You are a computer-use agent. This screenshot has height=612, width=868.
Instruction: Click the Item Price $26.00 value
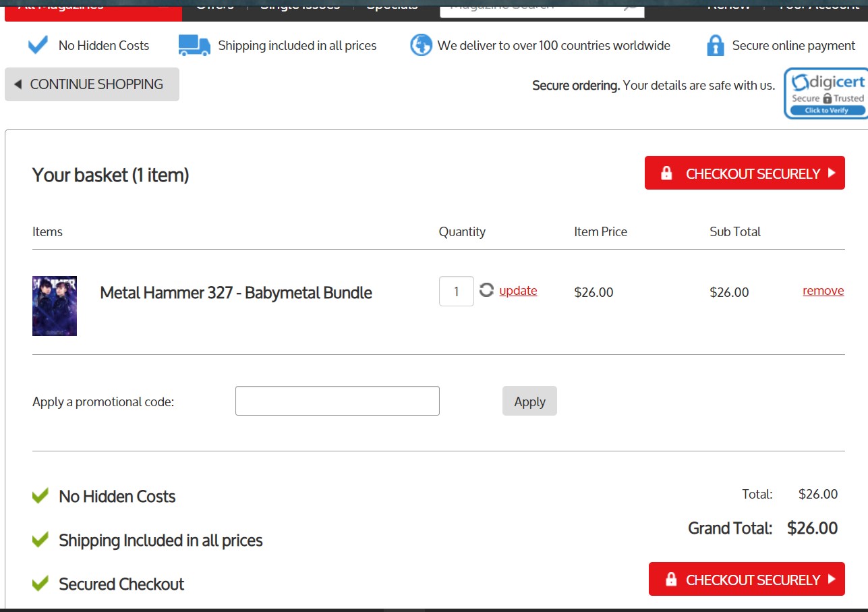tap(594, 292)
